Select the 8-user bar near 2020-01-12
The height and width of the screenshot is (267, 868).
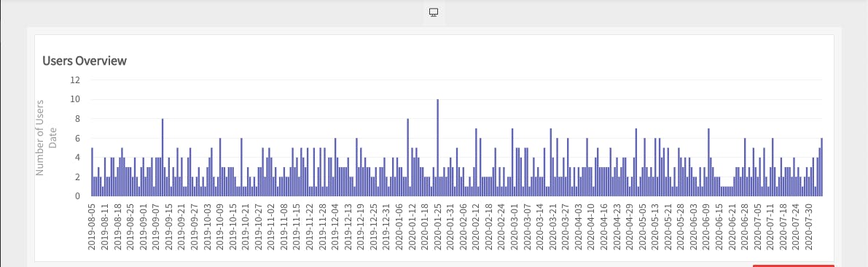pyautogui.click(x=408, y=158)
